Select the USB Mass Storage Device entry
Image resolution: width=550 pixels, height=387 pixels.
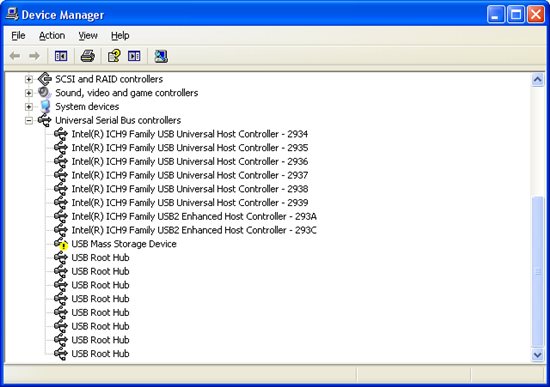[124, 244]
